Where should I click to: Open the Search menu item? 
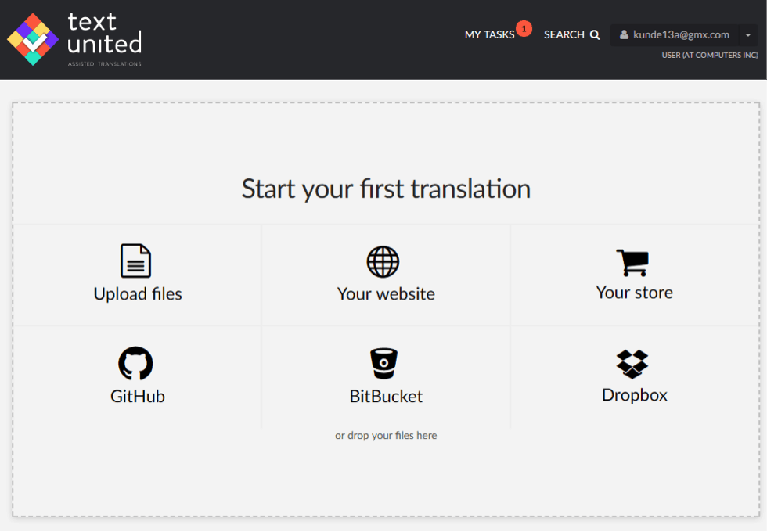(x=572, y=34)
